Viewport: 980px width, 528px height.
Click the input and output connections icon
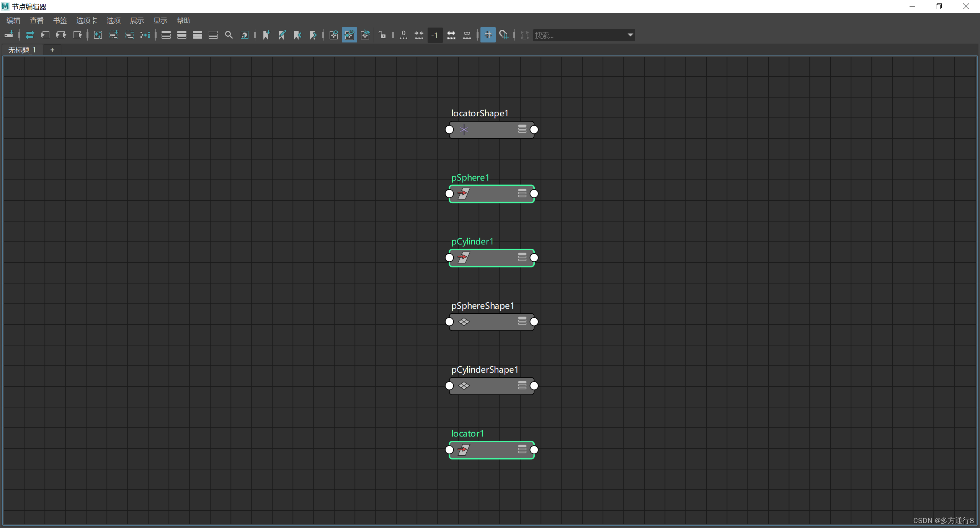point(61,35)
